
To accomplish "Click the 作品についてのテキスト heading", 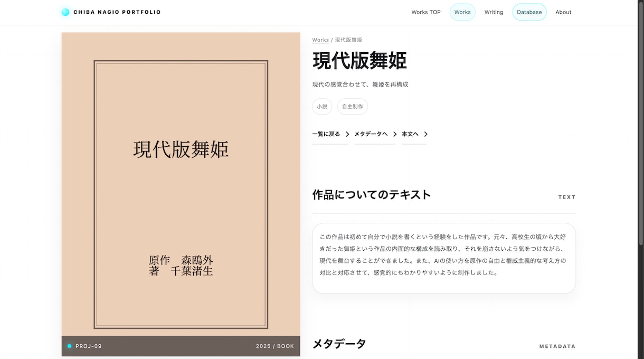I will pos(372,195).
